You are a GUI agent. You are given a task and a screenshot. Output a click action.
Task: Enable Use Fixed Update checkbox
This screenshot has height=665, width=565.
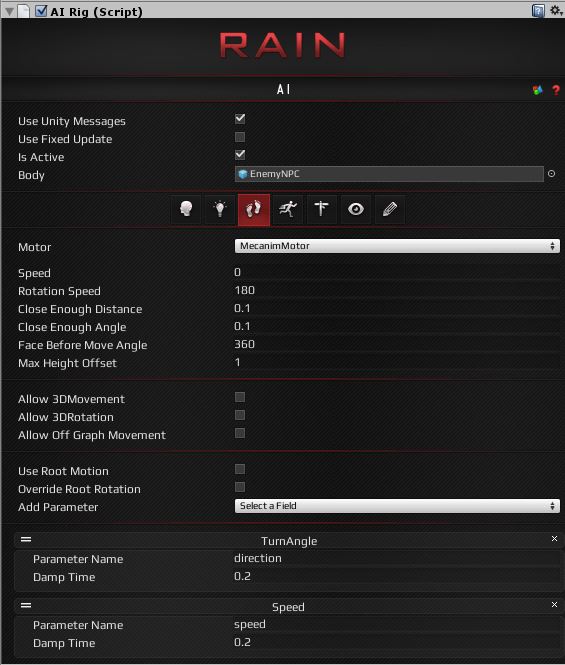coord(240,137)
